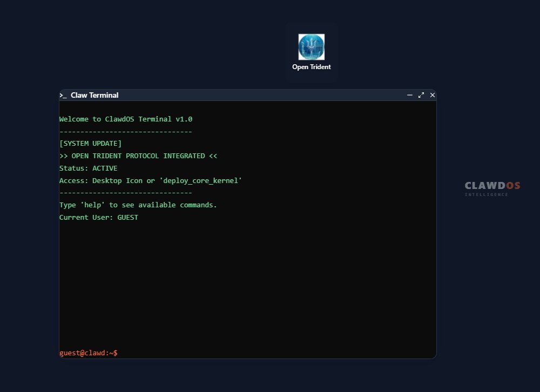Click the Open Trident label text

tap(311, 67)
